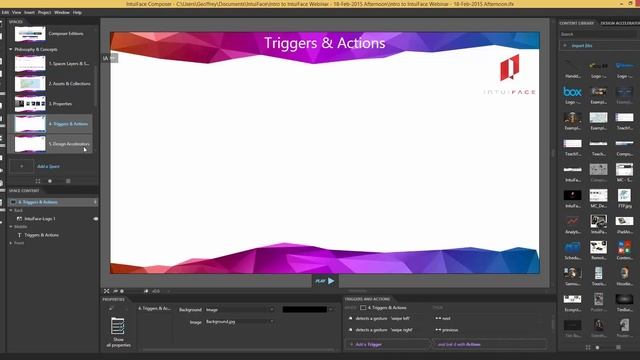Open the Image file dropdown
The width and height of the screenshot is (640, 360).
[240, 322]
